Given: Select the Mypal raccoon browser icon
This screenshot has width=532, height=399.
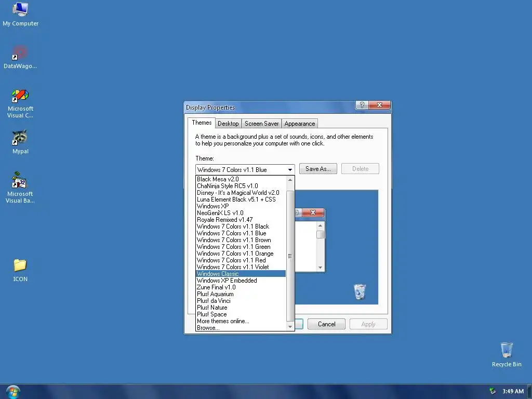Looking at the screenshot, I should tap(20, 142).
